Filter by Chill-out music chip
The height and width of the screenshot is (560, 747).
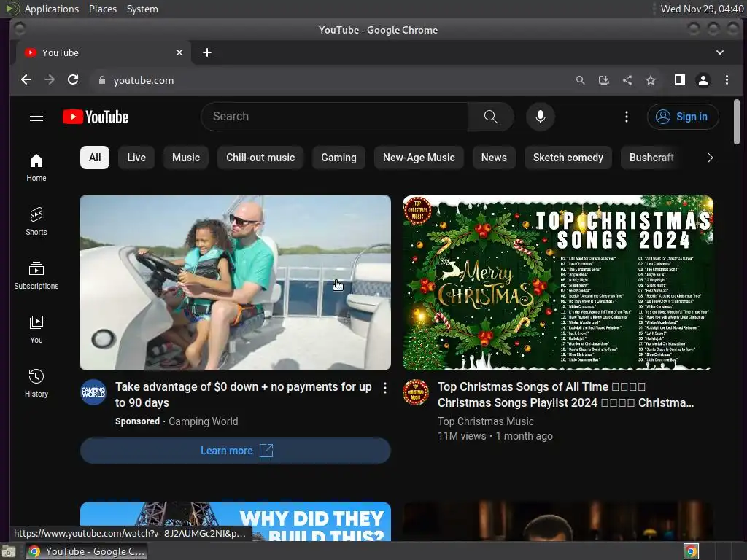point(260,157)
